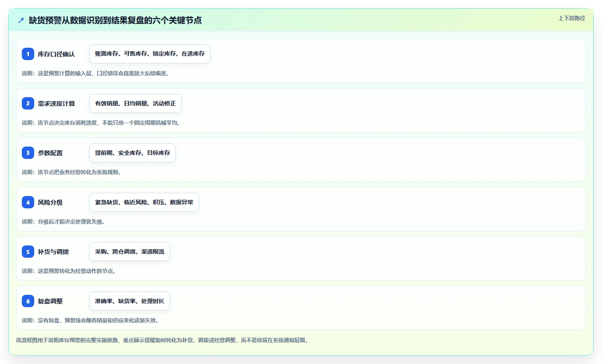Select the 账面库存、可售库存、锁定库存、在途库存 chip
Screen dimensions: 602x364
150,54
